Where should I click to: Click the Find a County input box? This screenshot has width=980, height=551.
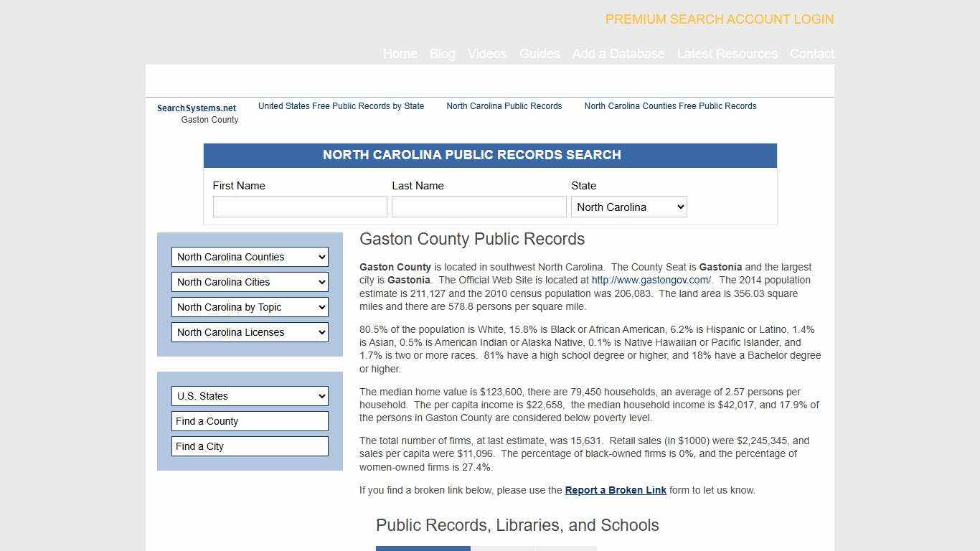pyautogui.click(x=250, y=420)
